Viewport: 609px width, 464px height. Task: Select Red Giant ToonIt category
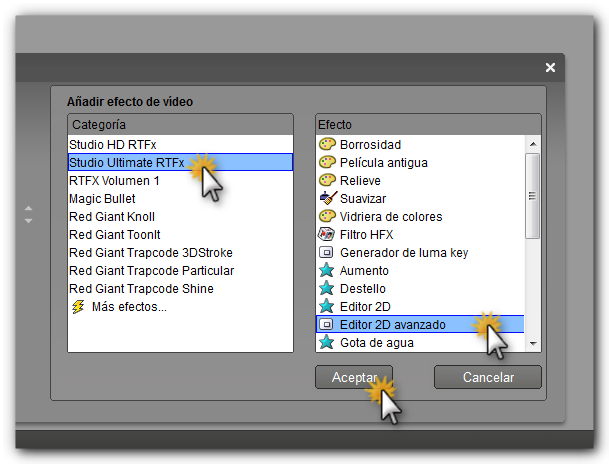click(180, 235)
